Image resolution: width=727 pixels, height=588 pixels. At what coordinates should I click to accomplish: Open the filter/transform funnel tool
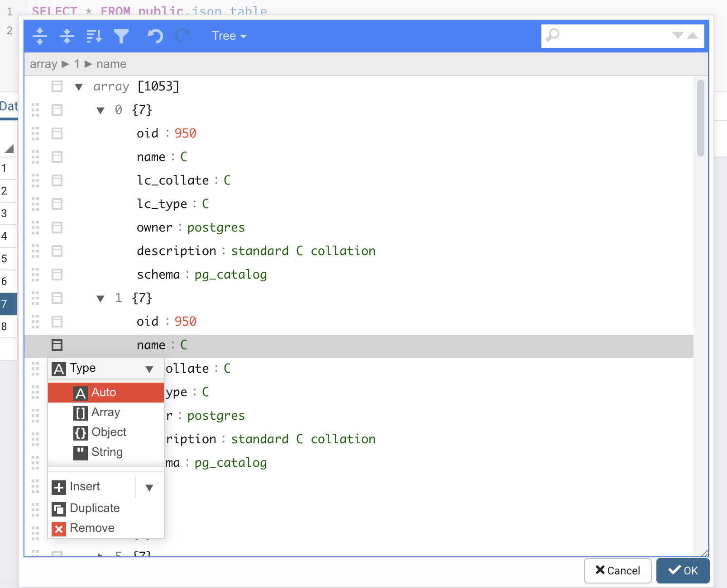pos(121,36)
